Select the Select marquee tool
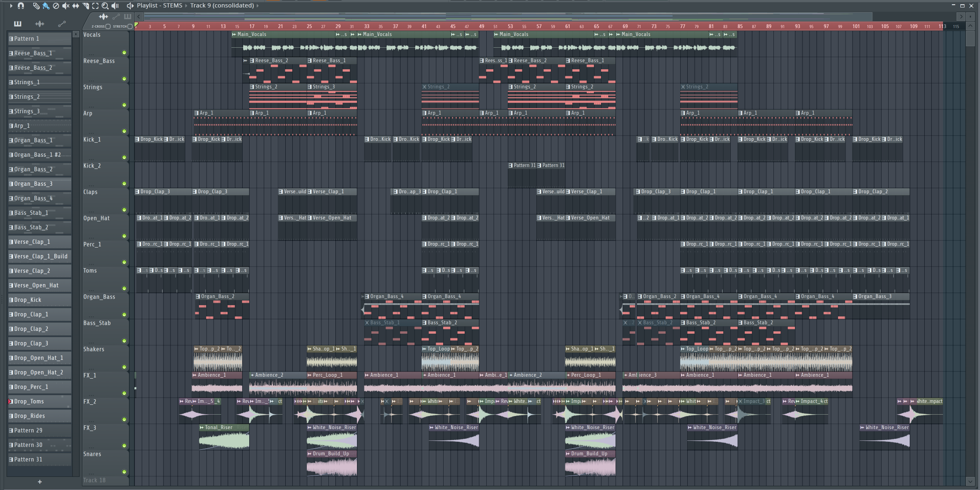 (x=95, y=6)
